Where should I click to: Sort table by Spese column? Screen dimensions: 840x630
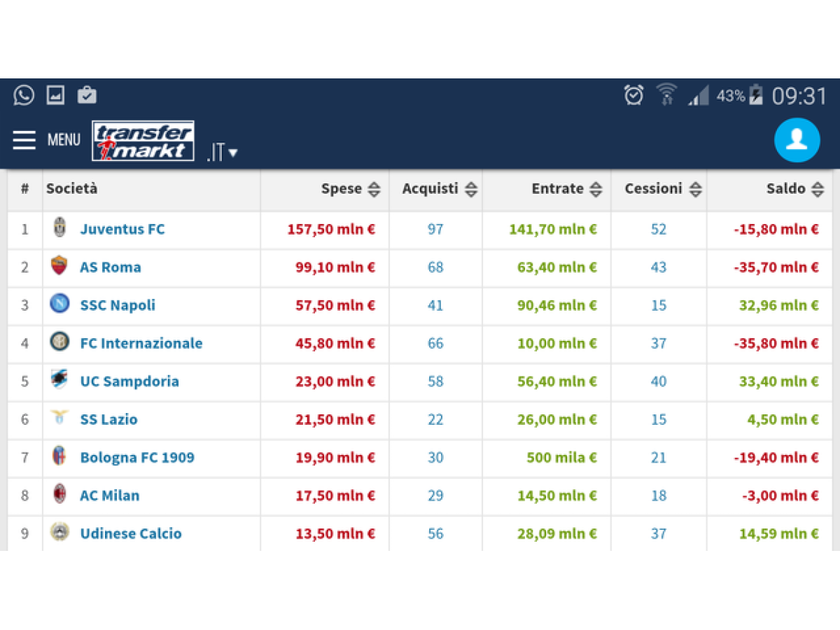pos(374,189)
